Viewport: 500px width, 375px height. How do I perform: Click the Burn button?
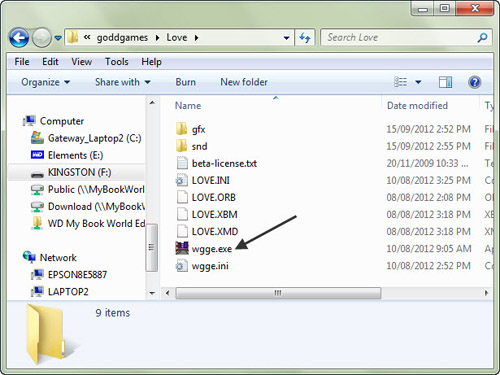(186, 82)
